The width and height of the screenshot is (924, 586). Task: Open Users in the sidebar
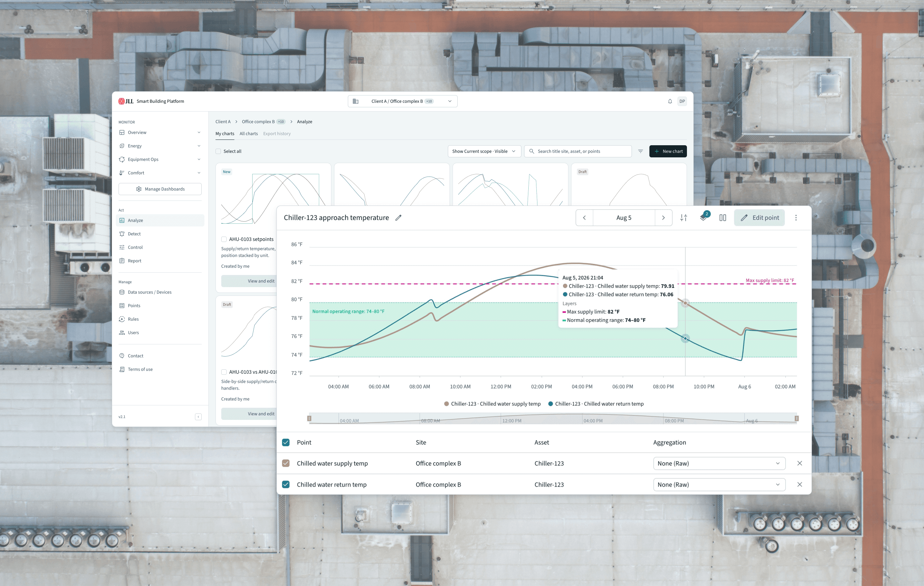(x=160, y=333)
